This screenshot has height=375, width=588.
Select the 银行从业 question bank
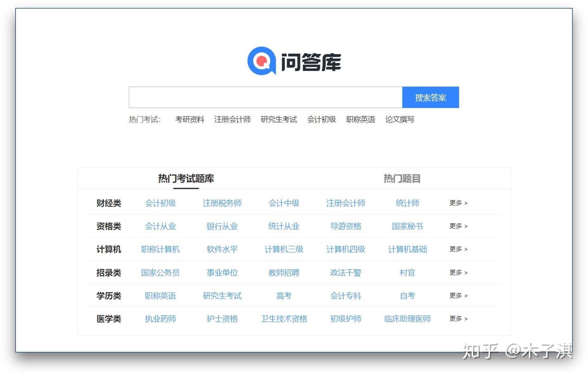pos(222,226)
